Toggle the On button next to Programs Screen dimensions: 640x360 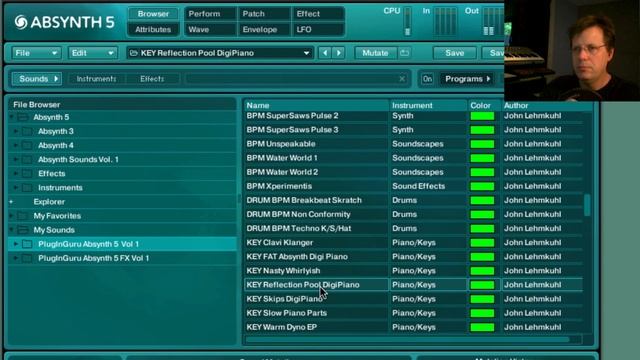[427, 79]
